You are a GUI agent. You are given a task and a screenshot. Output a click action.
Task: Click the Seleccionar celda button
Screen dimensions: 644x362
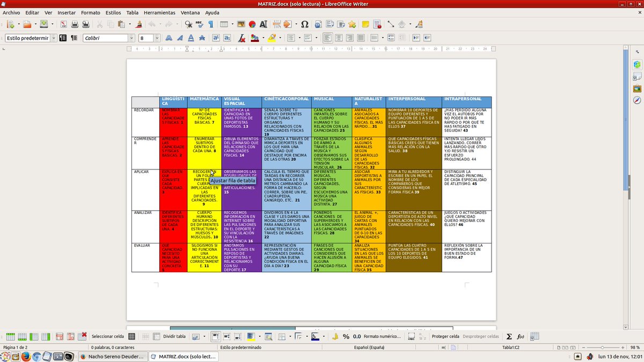coord(107,336)
